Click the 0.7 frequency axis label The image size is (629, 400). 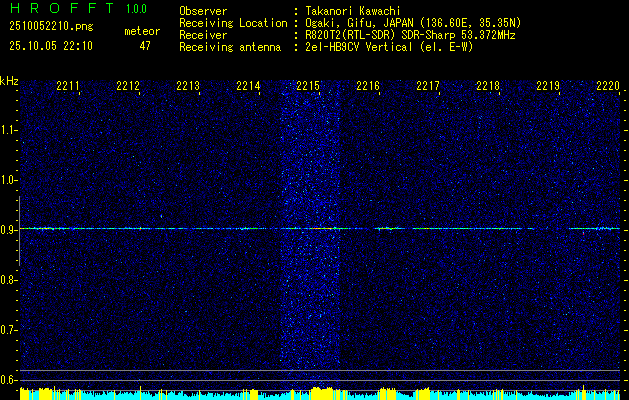point(8,330)
